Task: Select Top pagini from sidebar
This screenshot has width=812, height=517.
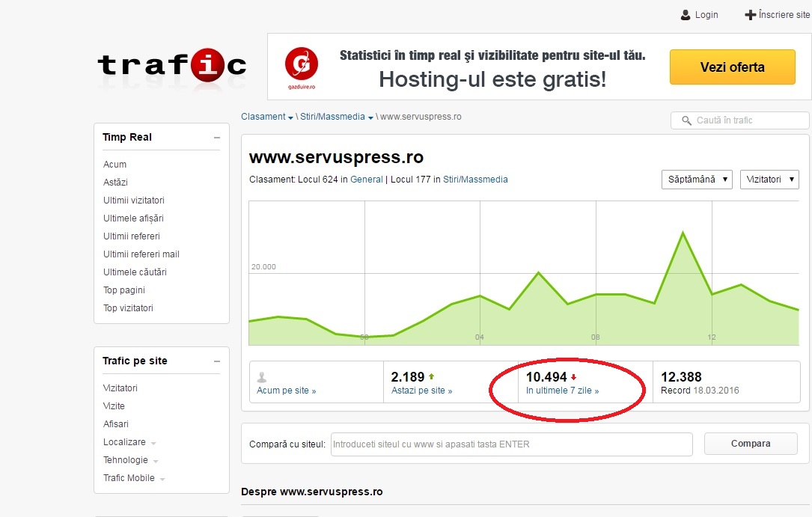Action: 124,290
